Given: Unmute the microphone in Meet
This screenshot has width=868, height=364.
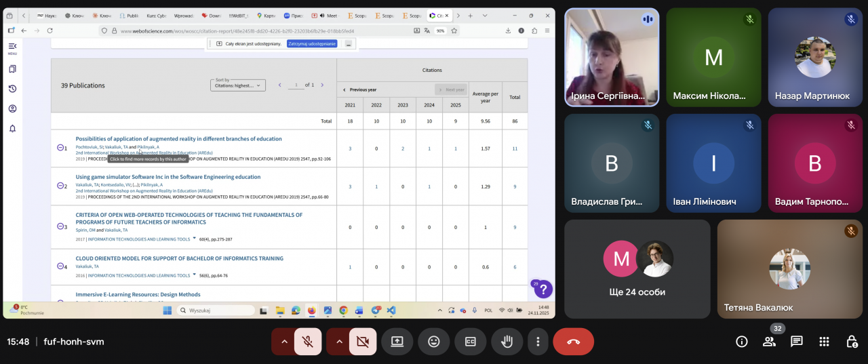Looking at the screenshot, I should [308, 342].
